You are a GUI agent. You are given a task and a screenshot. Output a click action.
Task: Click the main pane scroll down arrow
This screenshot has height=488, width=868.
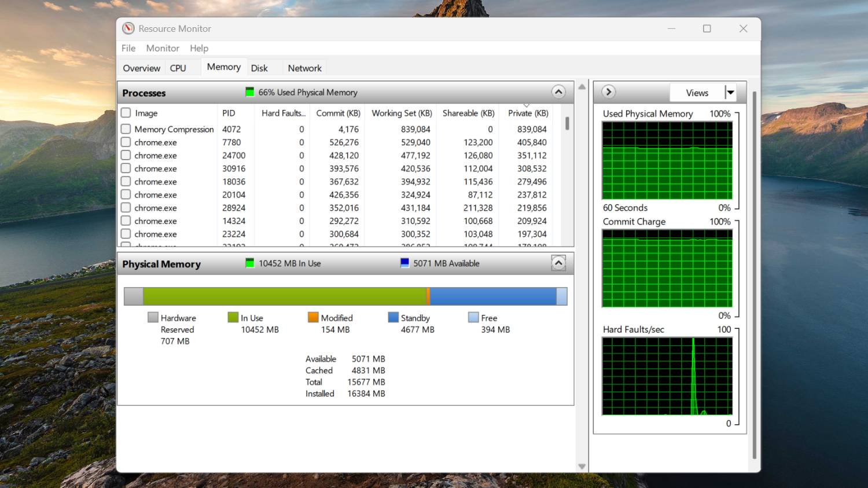(582, 467)
